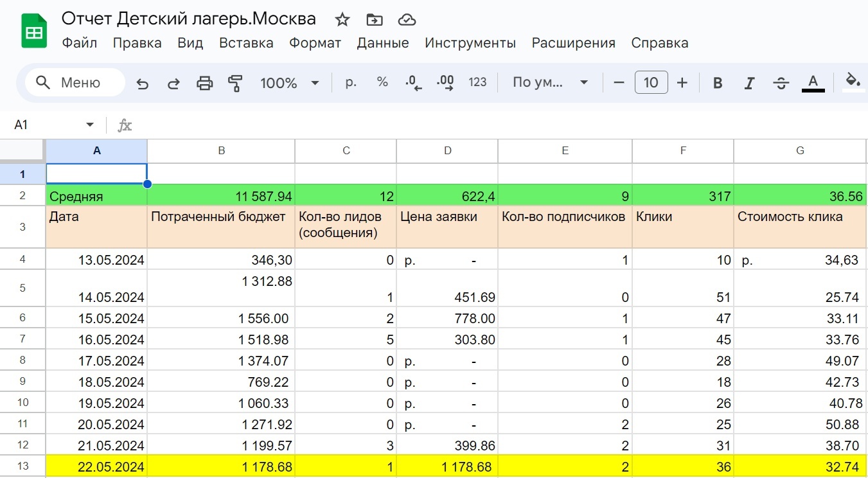Viewport: 868px width, 478px height.
Task: Click the move to folder icon
Action: point(374,19)
